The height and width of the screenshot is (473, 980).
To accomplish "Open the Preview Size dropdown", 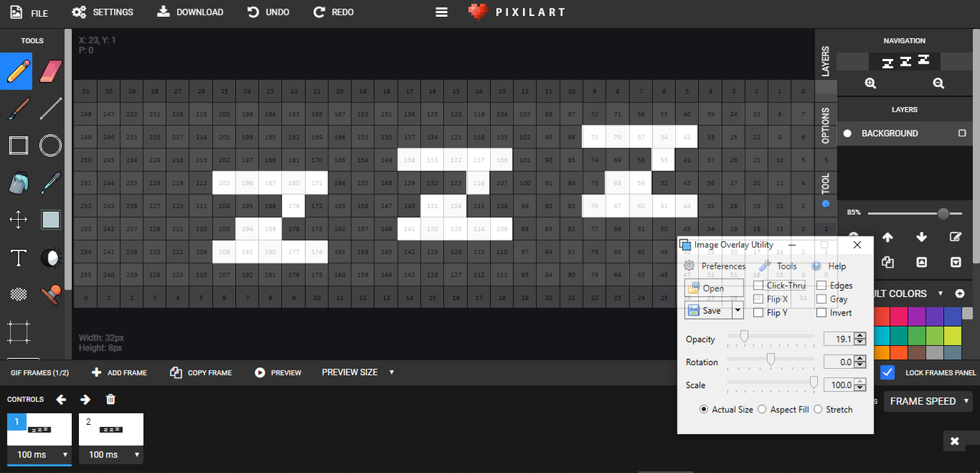I will (x=358, y=373).
